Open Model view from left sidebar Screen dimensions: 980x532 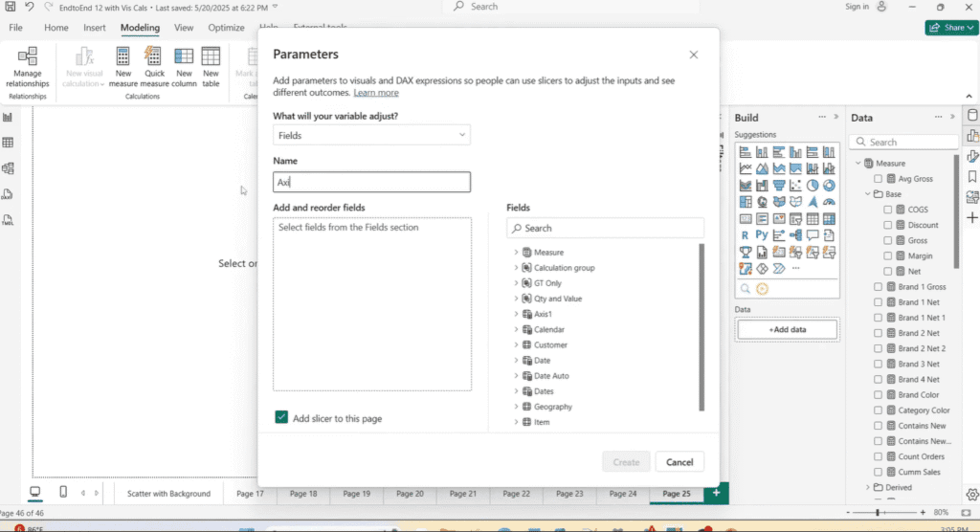click(8, 168)
